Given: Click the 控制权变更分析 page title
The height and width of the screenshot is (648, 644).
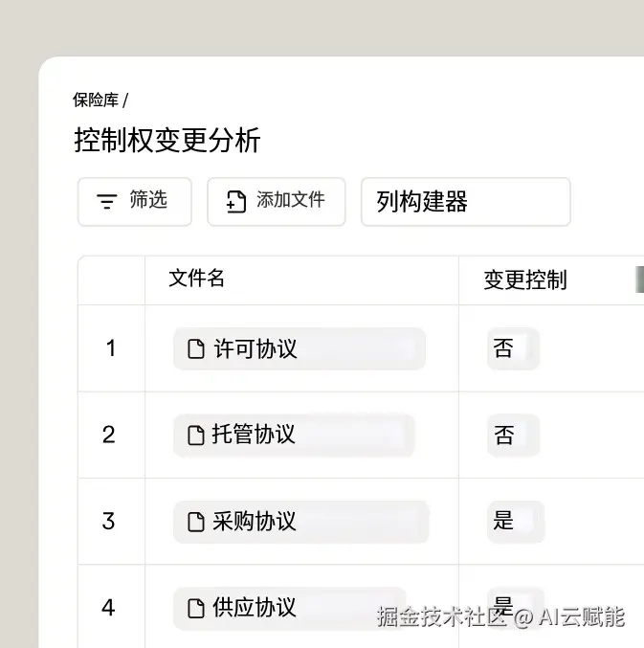Looking at the screenshot, I should (x=167, y=141).
